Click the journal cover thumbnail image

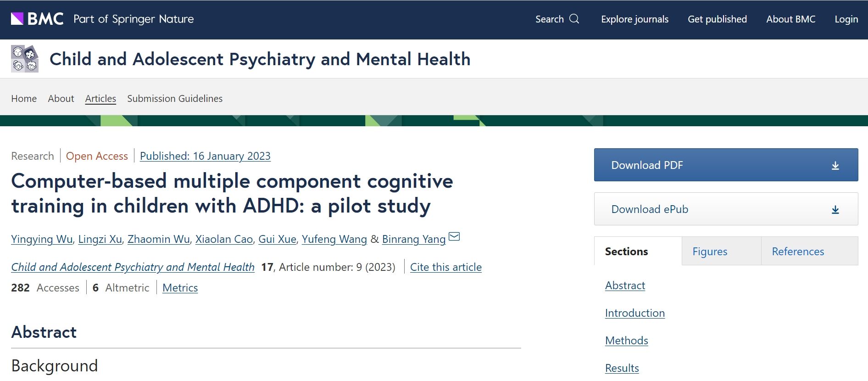tap(25, 59)
